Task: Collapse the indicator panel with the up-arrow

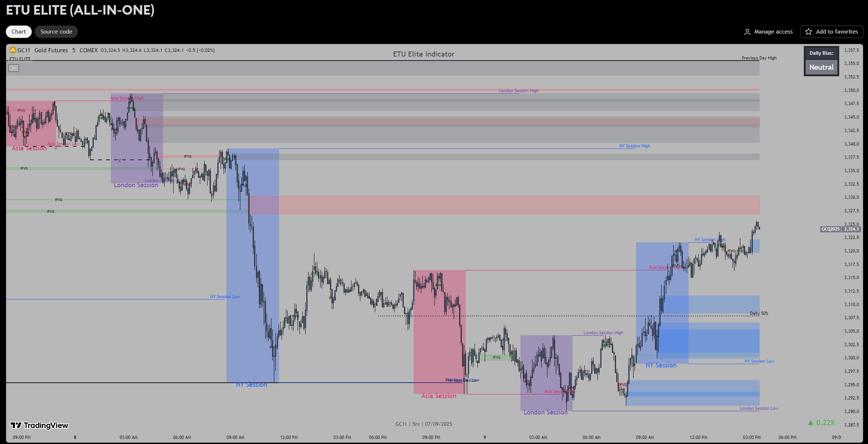Action: tap(13, 67)
